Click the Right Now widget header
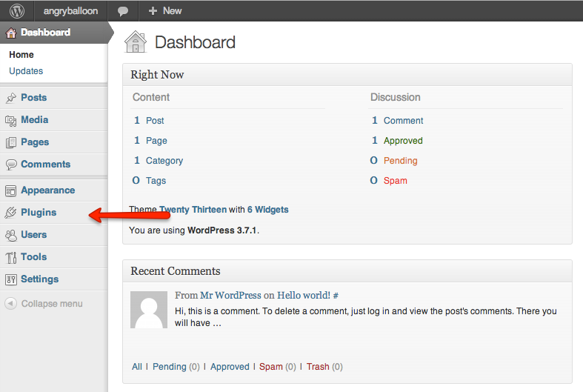 pyautogui.click(x=347, y=75)
